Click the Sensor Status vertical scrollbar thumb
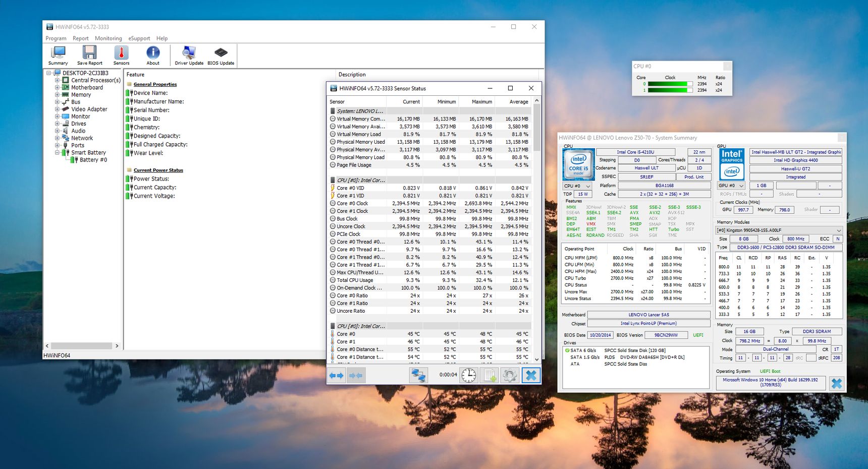The width and height of the screenshot is (868, 469). pyautogui.click(x=536, y=127)
